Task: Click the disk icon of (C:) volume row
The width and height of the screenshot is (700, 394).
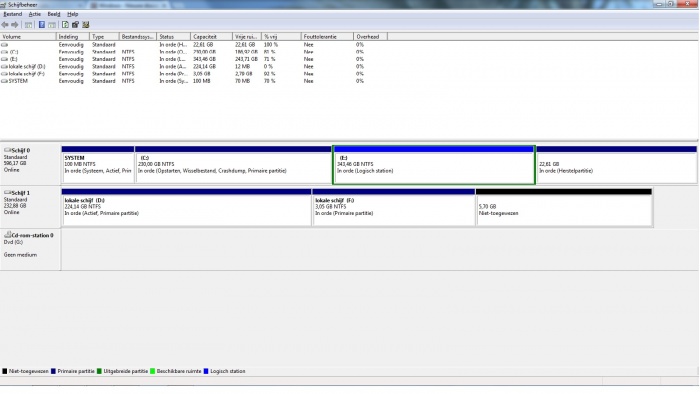Action: (x=4, y=52)
